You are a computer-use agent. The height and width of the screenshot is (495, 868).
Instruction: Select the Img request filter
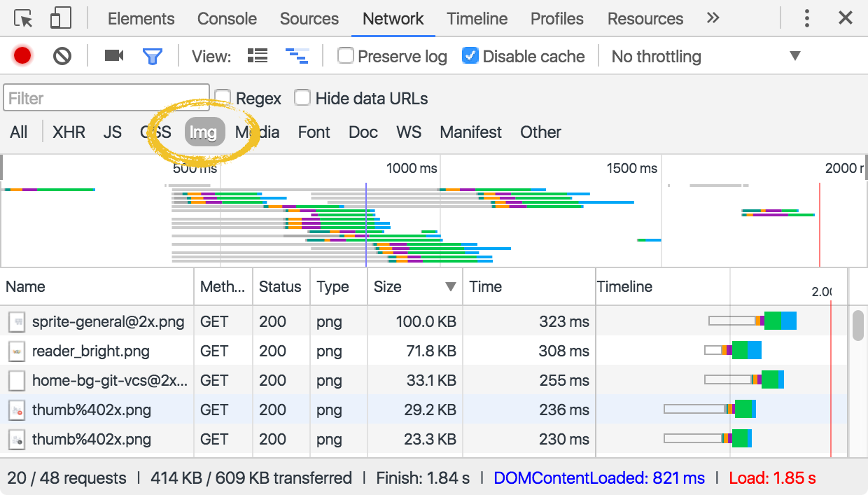(x=204, y=132)
